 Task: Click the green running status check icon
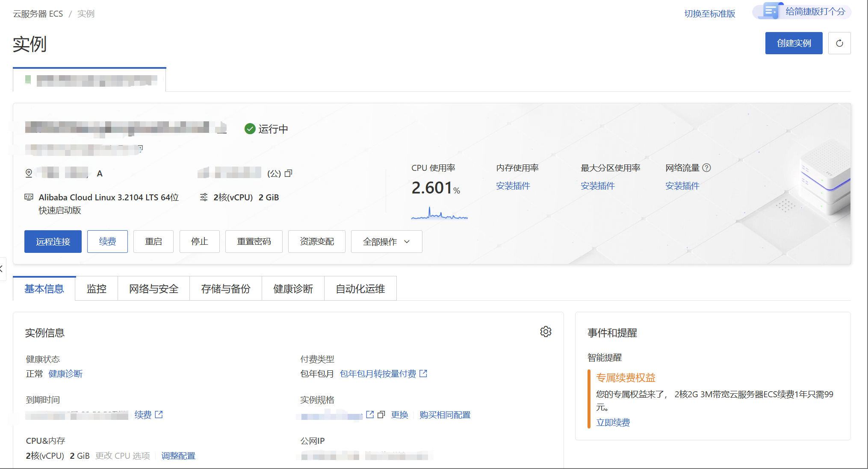point(250,129)
